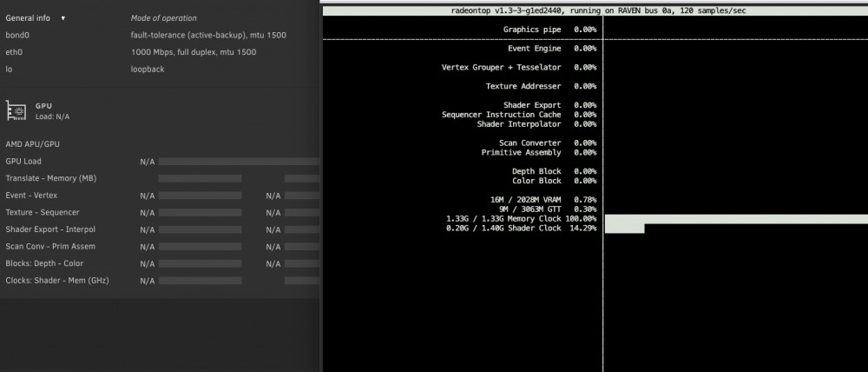Click the Shader Export row in radeontop
This screenshot has width=868, height=372.
(x=549, y=105)
